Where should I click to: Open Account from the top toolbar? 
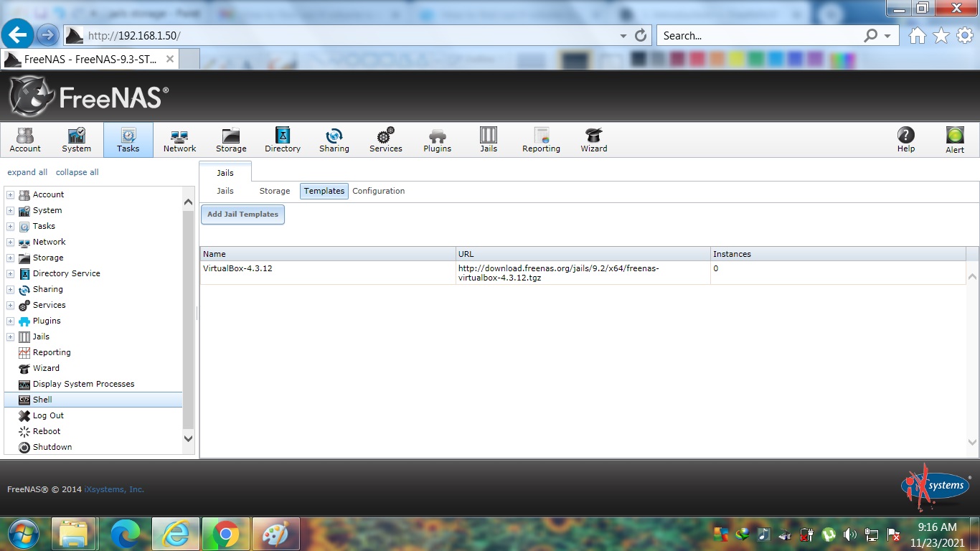pos(25,140)
